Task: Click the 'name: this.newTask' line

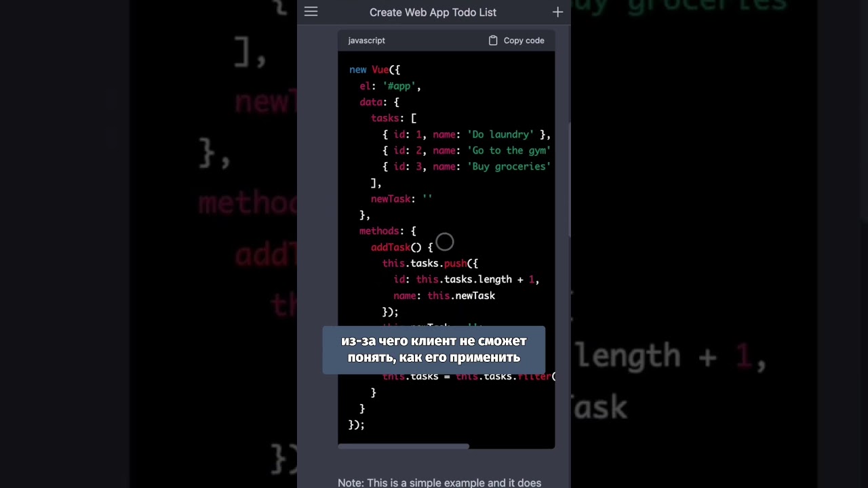Action: (x=444, y=296)
